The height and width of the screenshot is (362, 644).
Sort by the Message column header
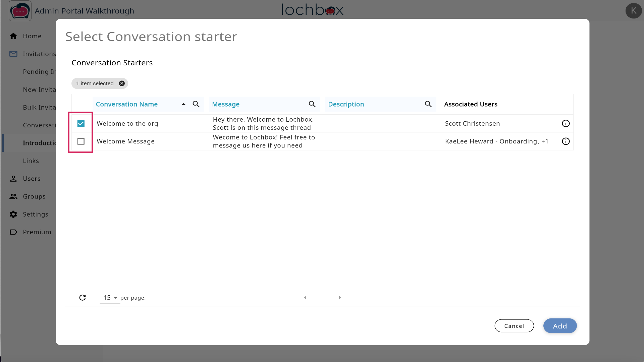click(x=226, y=104)
